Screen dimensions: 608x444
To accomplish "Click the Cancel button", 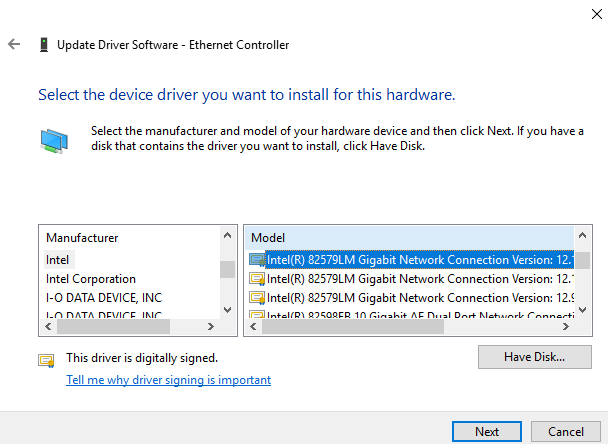I will tap(566, 432).
